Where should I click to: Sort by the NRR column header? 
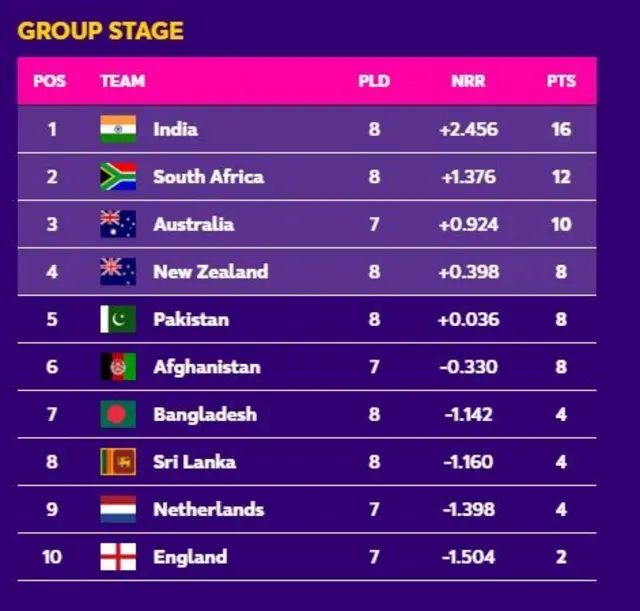point(468,81)
